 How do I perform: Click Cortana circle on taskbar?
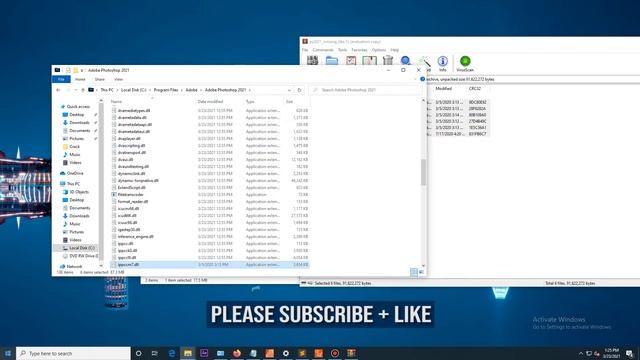pyautogui.click(x=138, y=353)
